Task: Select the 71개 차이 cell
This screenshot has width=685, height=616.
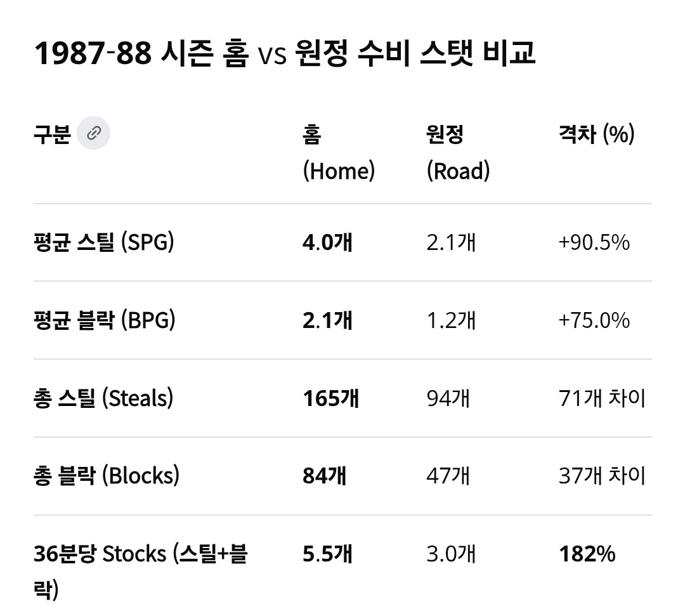Action: click(602, 398)
